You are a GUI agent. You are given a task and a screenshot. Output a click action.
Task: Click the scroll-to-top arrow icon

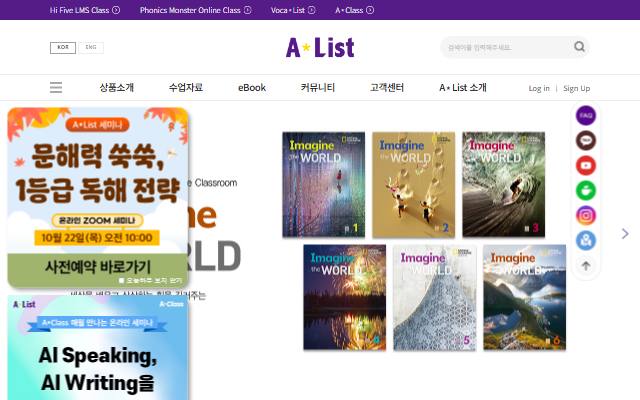(586, 266)
